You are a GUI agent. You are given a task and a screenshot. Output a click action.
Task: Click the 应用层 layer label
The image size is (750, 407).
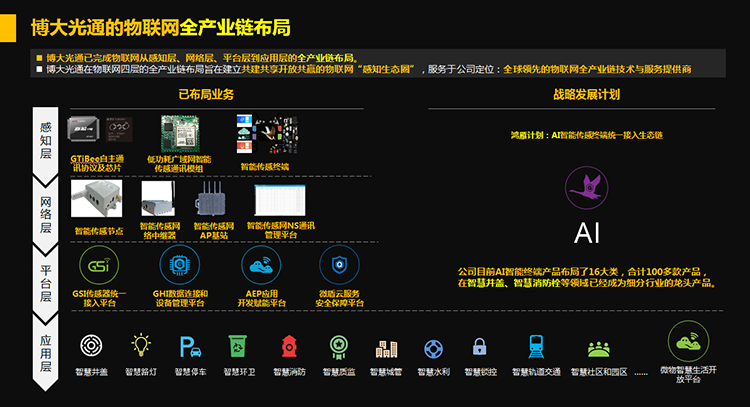click(45, 353)
